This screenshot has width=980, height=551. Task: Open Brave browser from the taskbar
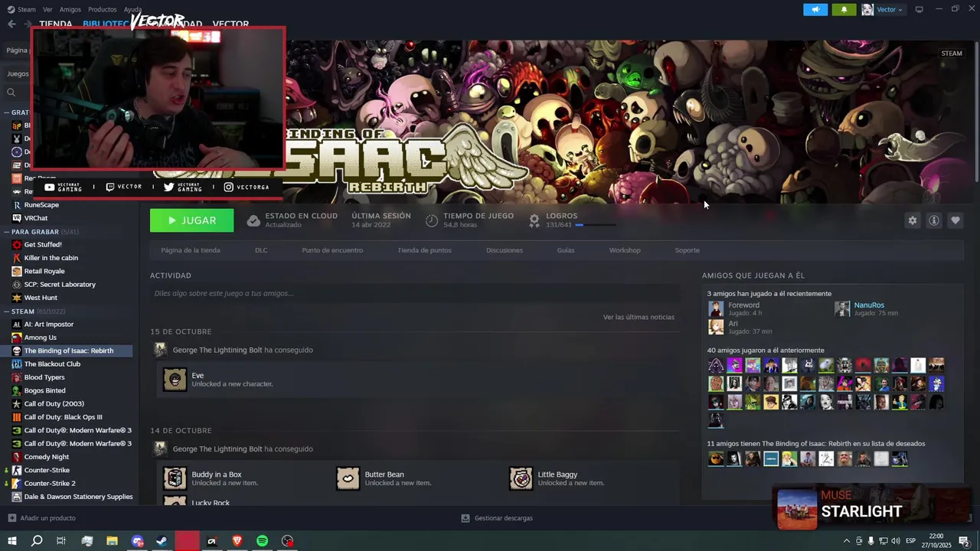237,541
